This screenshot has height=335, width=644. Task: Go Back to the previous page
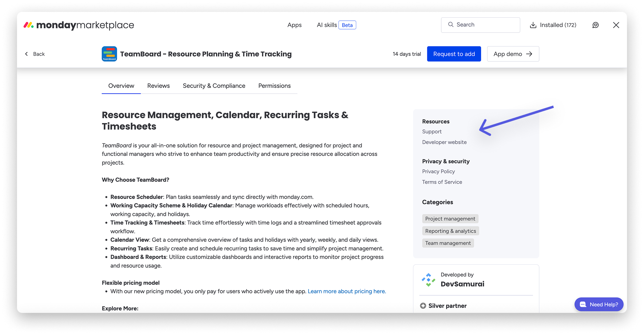[x=35, y=54]
